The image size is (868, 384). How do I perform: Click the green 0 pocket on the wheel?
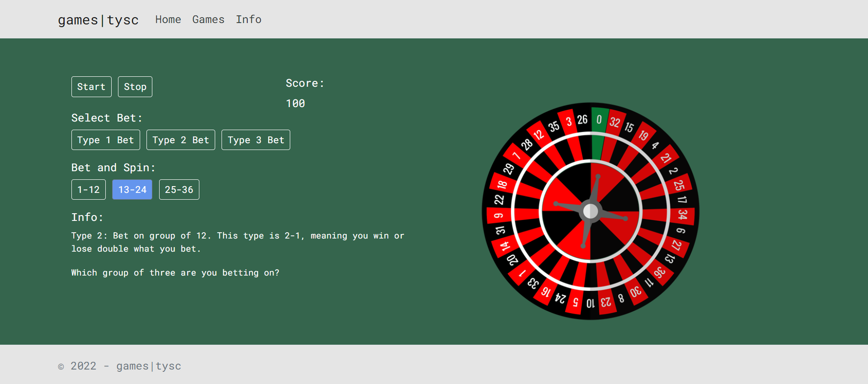599,120
